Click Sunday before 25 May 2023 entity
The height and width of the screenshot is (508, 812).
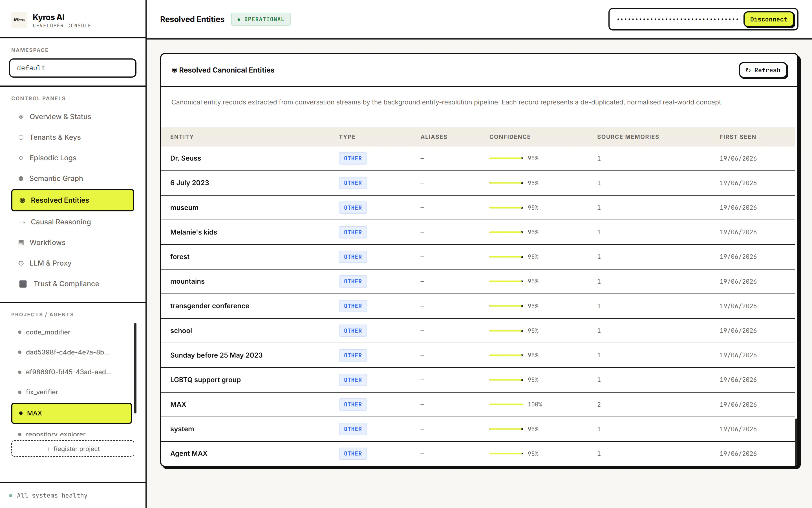click(x=217, y=355)
